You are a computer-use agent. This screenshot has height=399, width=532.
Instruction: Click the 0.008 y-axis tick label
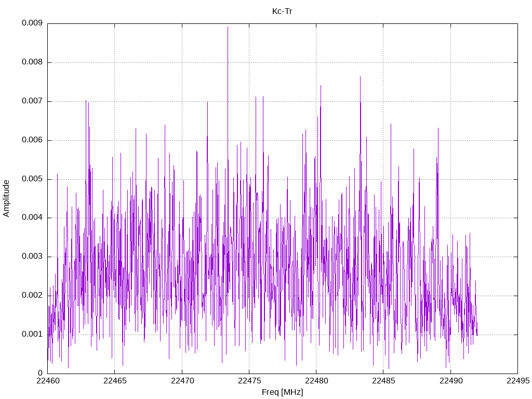tap(32, 62)
